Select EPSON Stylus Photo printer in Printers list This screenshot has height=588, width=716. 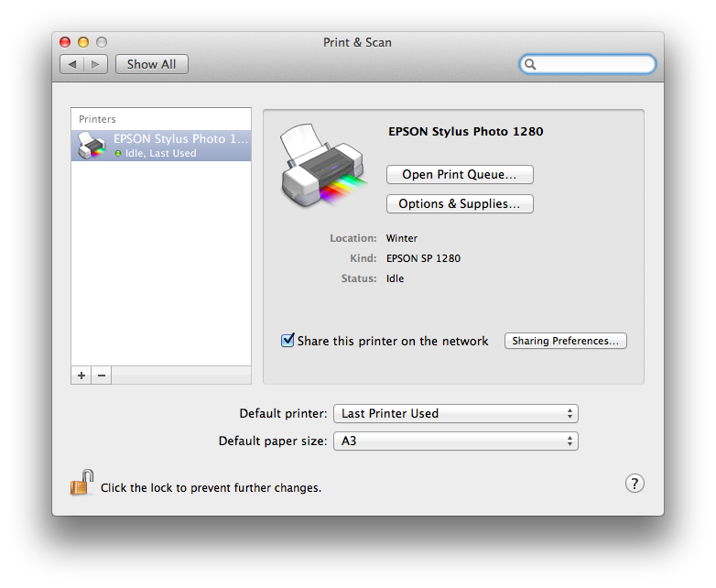[x=161, y=146]
